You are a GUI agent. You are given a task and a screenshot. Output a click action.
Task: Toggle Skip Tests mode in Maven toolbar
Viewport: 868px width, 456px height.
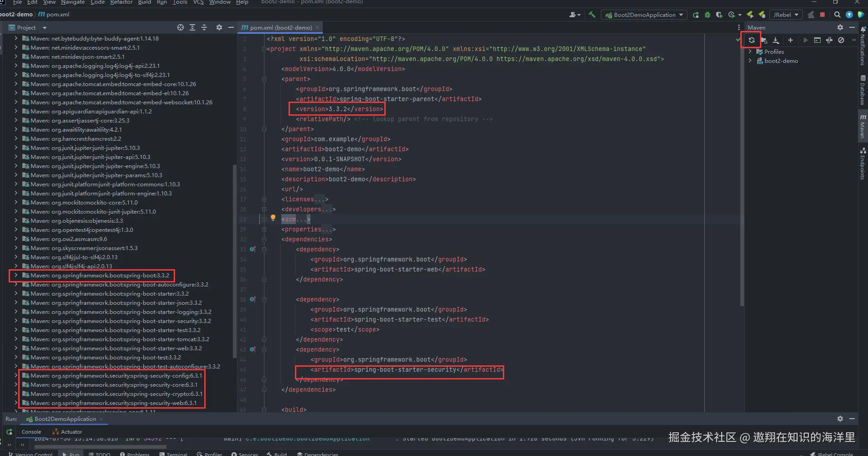(841, 40)
